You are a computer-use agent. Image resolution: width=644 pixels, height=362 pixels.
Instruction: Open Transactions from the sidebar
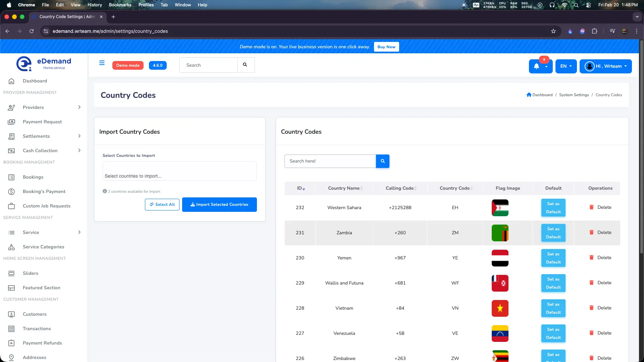pyautogui.click(x=37, y=328)
